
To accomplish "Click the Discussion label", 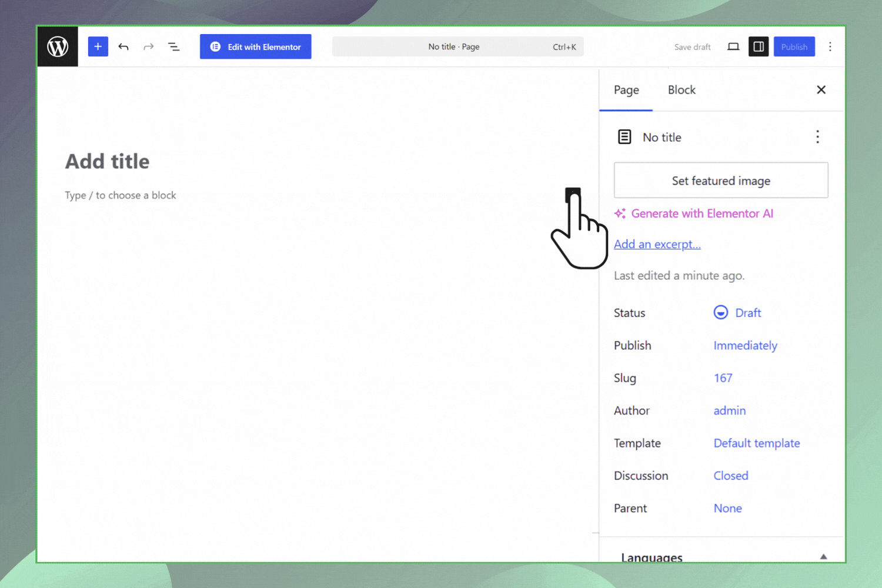I will click(641, 476).
